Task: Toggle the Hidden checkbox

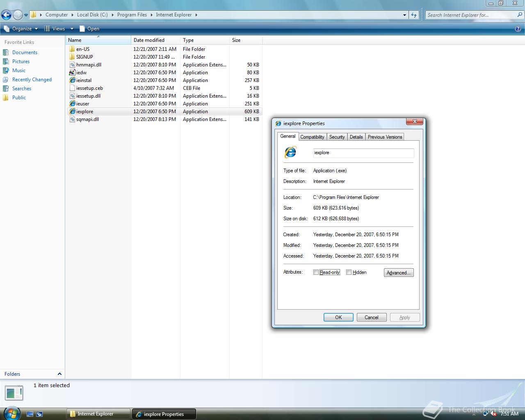Action: tap(349, 272)
